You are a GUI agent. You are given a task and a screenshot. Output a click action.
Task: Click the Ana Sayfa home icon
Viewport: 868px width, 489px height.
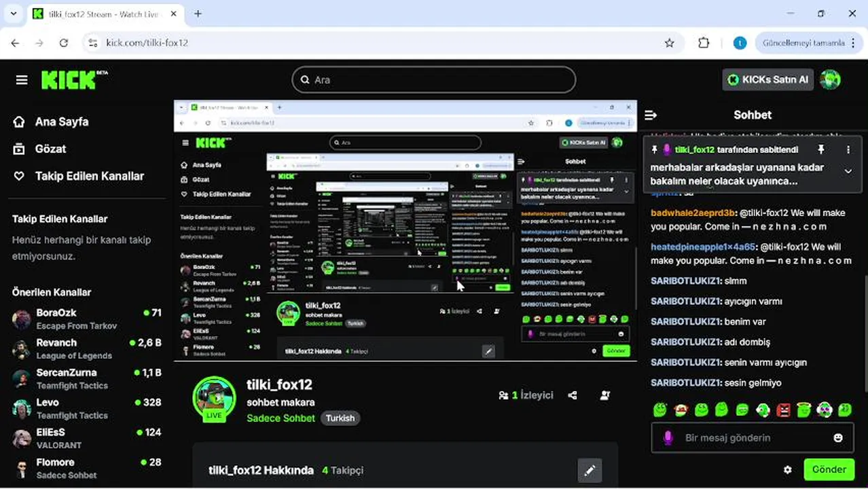point(19,122)
